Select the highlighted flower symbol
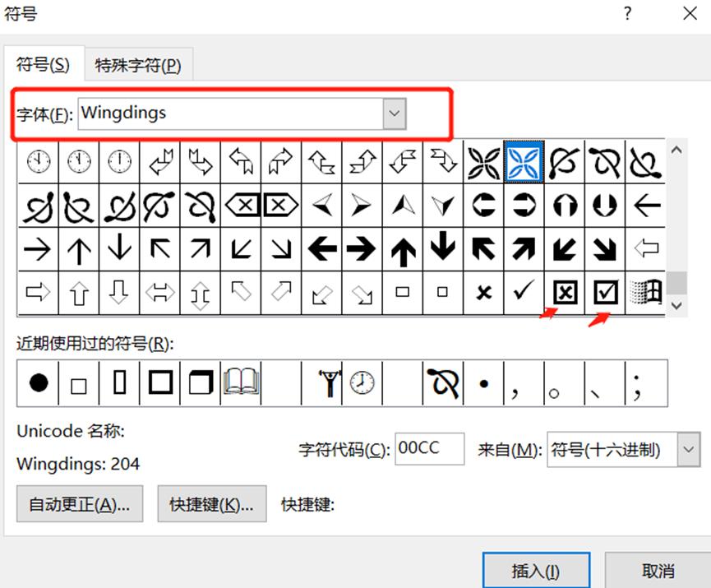This screenshot has height=588, width=711. pyautogui.click(x=524, y=162)
